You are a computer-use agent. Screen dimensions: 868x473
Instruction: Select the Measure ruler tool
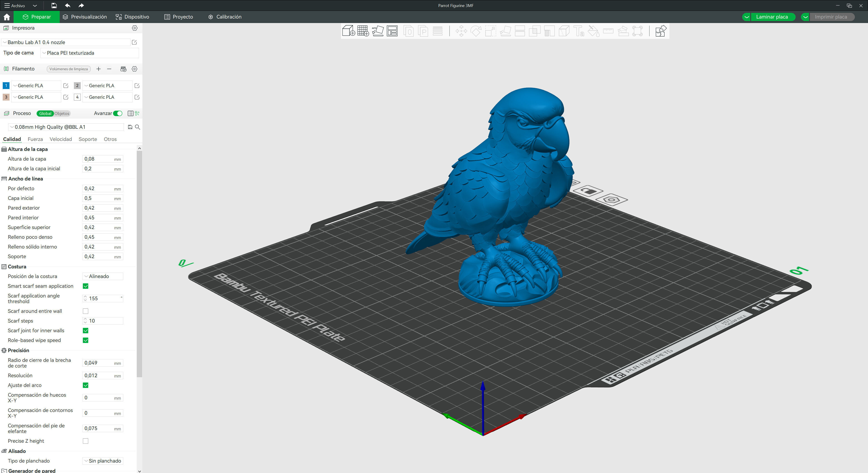click(x=608, y=31)
